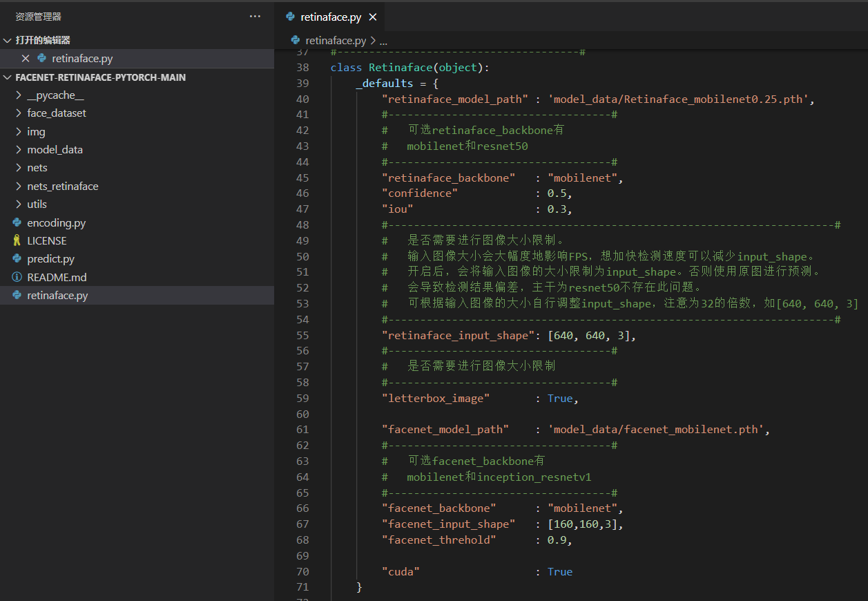Screen dimensions: 868x601
Task: Click the 资源管理器 explorer title
Action: tap(39, 17)
